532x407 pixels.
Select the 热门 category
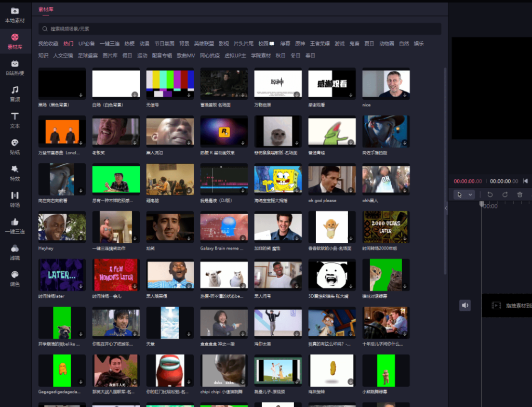coord(68,44)
